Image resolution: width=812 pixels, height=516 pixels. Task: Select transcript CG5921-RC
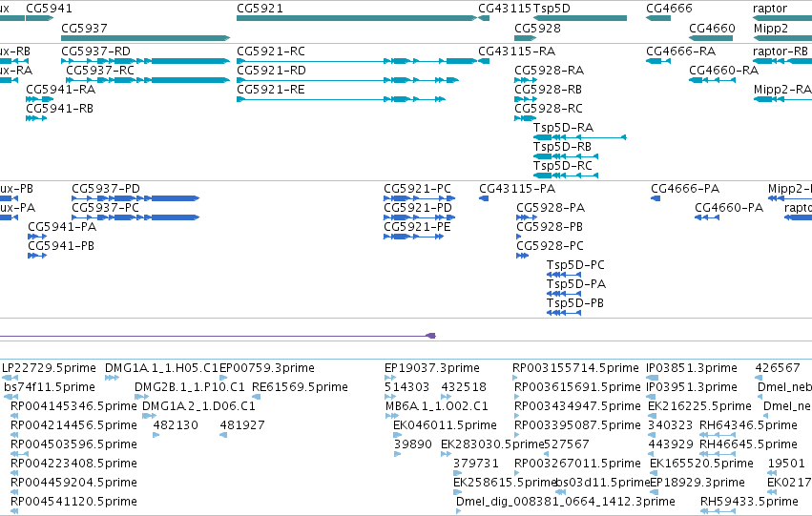point(356,61)
